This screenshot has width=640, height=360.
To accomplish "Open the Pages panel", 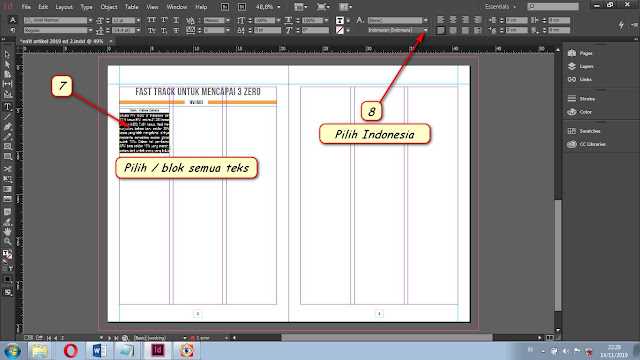I will [581, 53].
